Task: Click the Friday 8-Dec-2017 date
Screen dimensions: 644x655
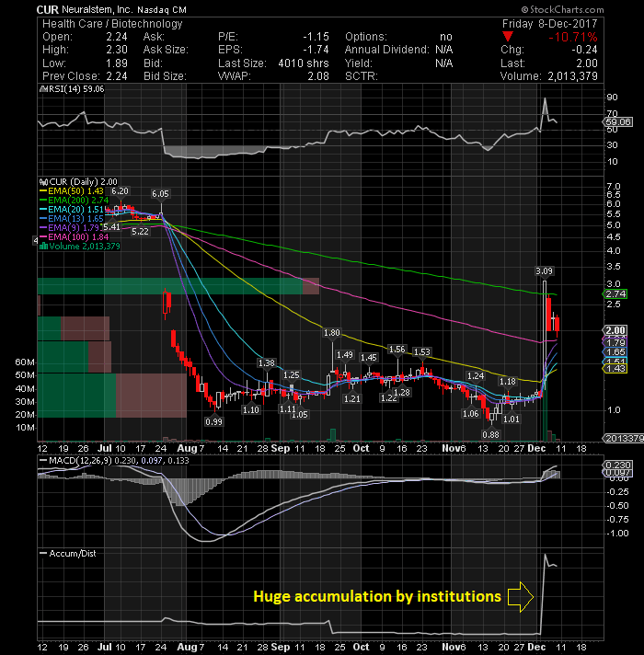Action: 549,24
